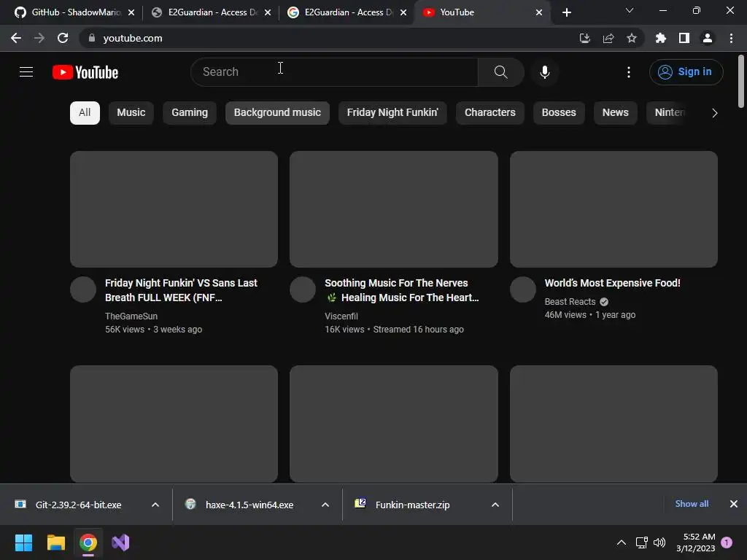Image resolution: width=747 pixels, height=560 pixels.
Task: Select the Characters chip
Action: [489, 113]
